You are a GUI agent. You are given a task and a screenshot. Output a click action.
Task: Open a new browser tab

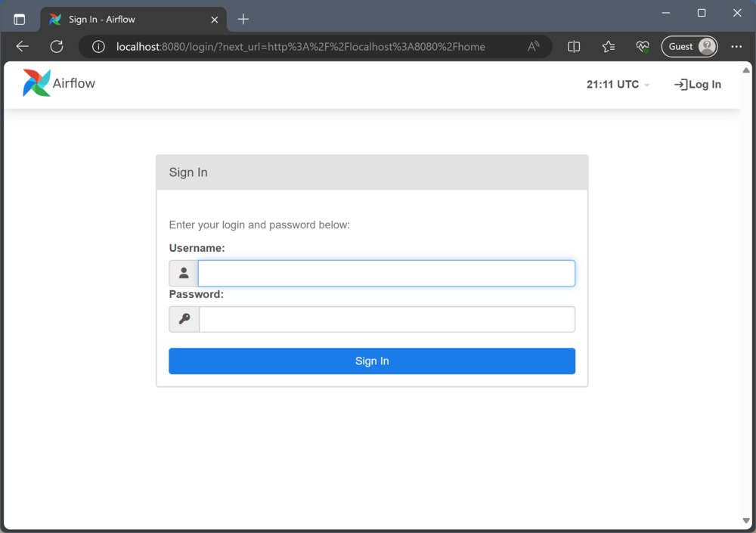click(243, 19)
